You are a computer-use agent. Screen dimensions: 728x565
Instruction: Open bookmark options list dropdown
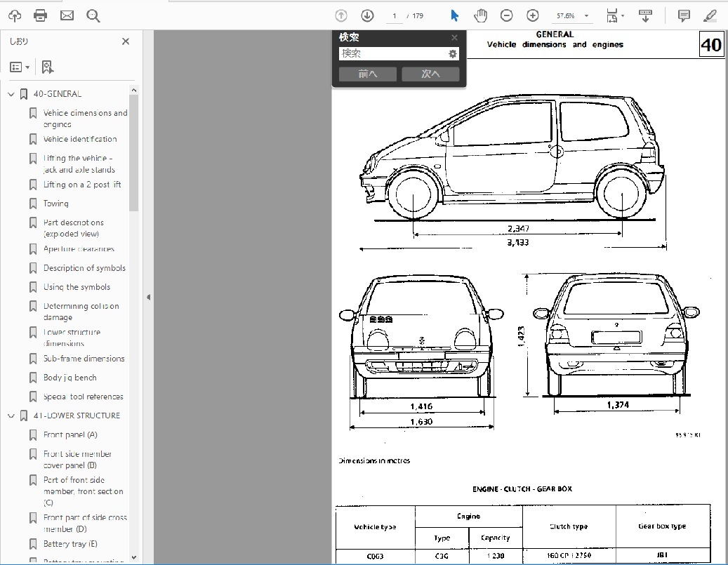pos(20,67)
